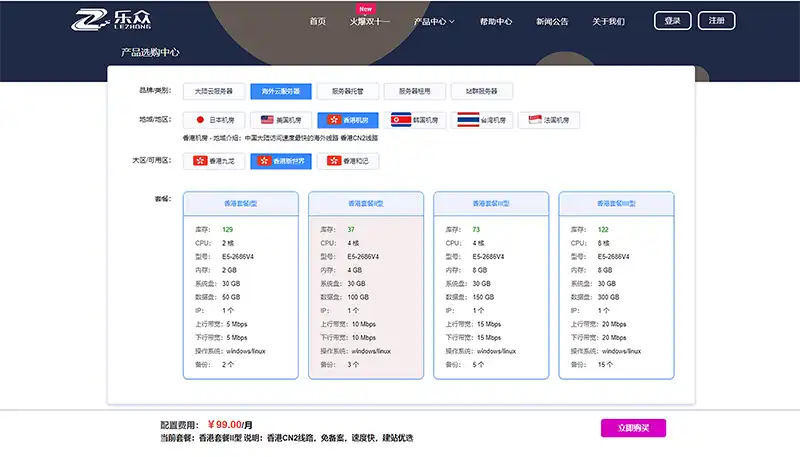Select the Korea flag 韩国机房 region

[415, 120]
